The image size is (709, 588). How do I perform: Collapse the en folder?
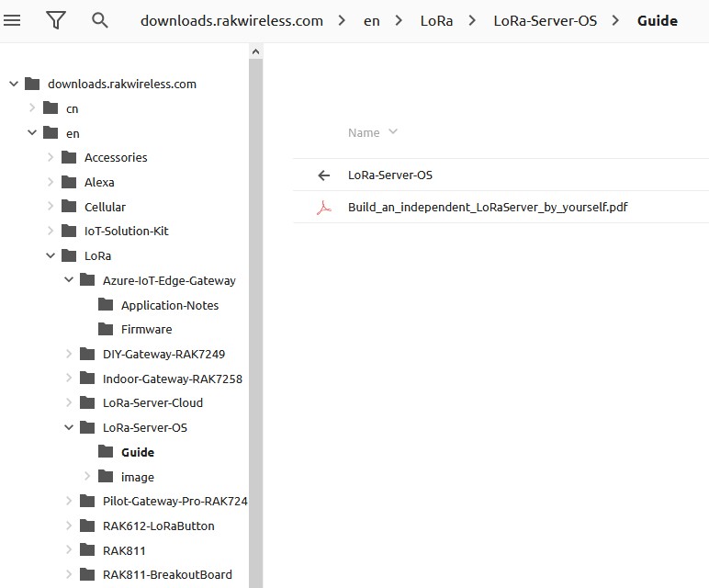click(32, 132)
